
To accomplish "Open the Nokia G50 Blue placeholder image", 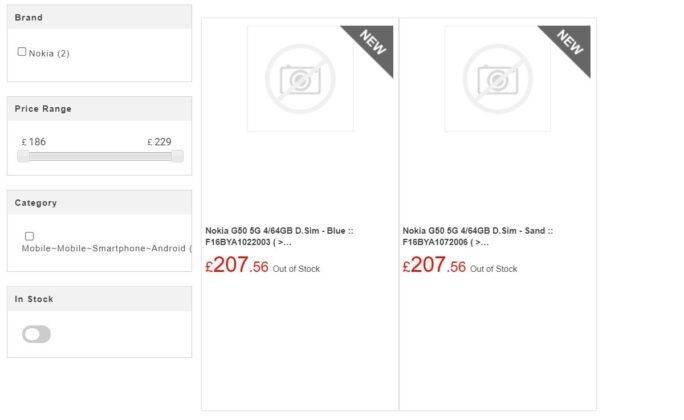I will pyautogui.click(x=300, y=79).
